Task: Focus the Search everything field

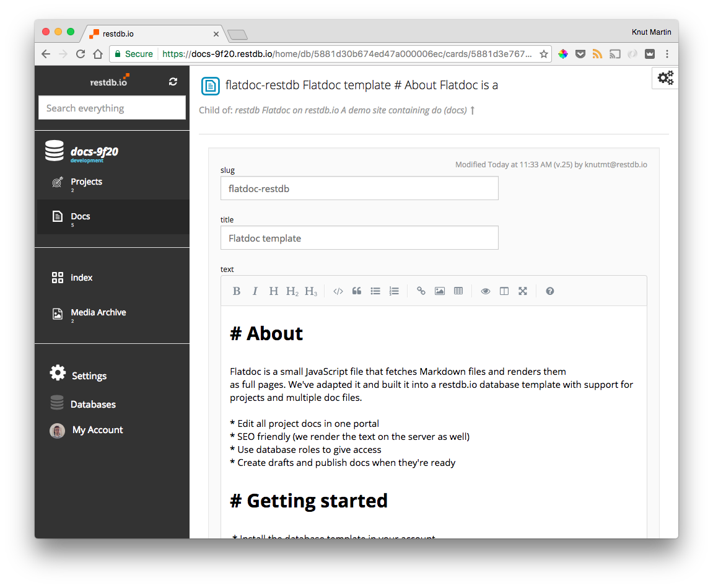Action: [x=112, y=108]
